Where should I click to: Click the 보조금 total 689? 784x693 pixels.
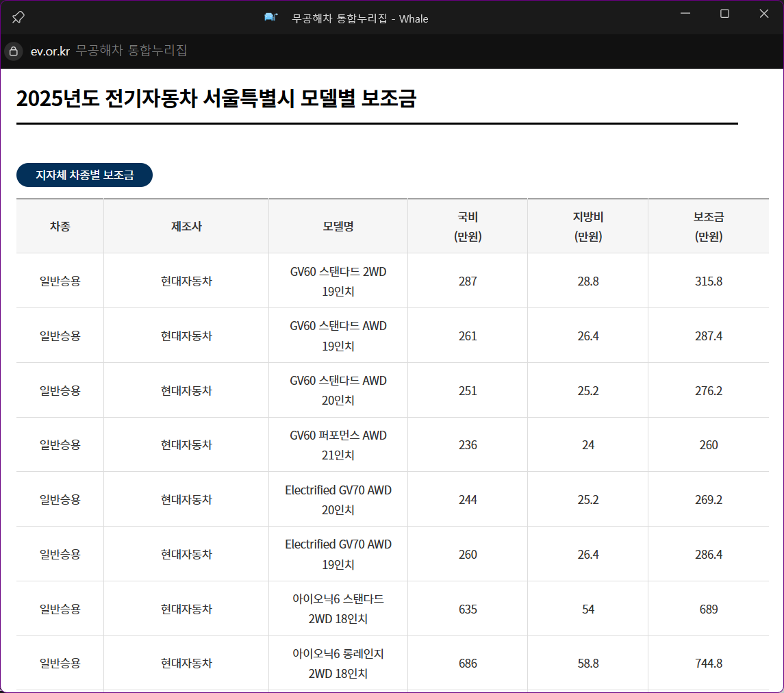(x=709, y=609)
